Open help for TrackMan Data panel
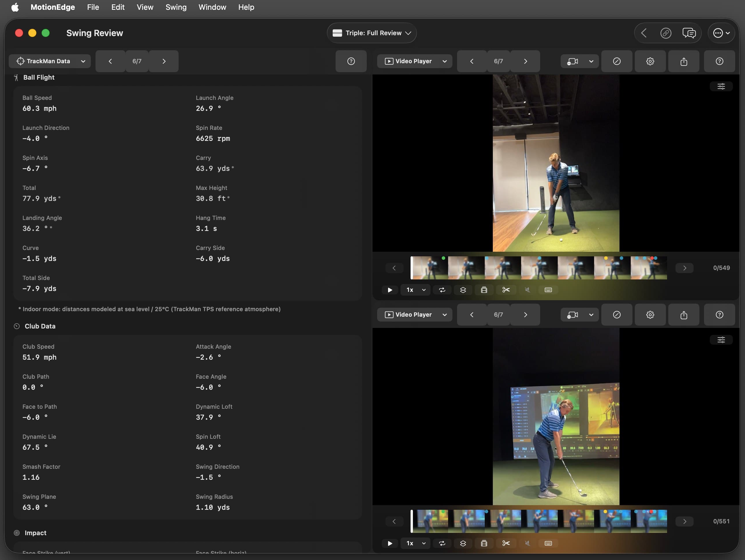The image size is (745, 560). 351,61
